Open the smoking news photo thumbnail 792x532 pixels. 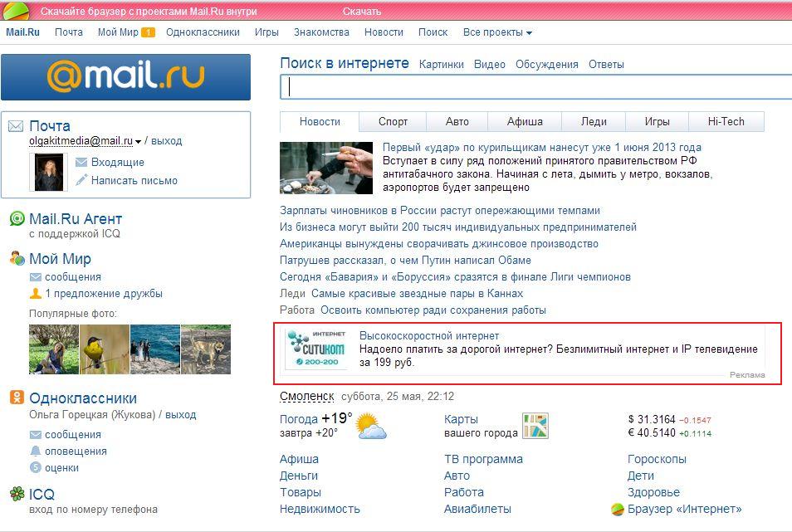coord(326,168)
